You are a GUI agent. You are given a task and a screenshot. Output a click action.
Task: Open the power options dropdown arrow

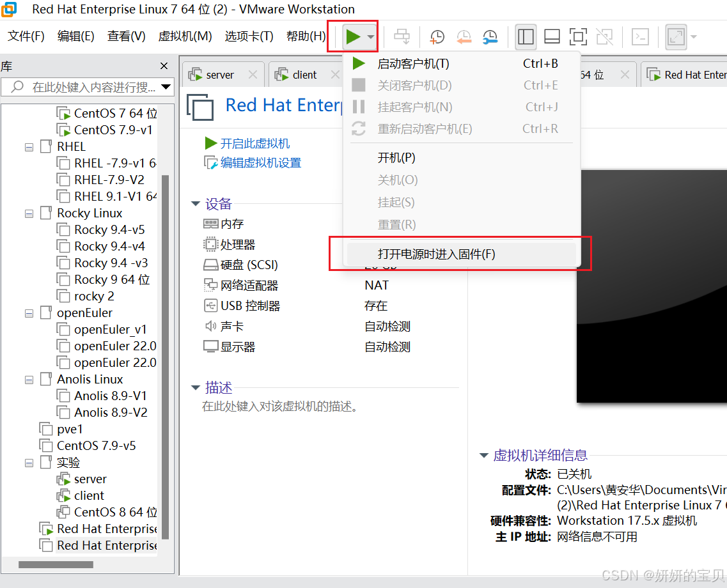(370, 36)
